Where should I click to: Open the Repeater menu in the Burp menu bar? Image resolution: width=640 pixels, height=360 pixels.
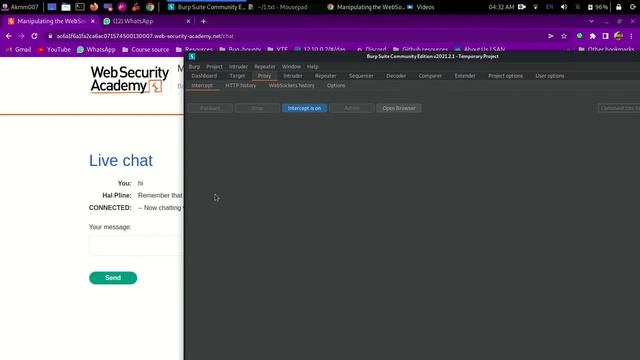coord(264,67)
